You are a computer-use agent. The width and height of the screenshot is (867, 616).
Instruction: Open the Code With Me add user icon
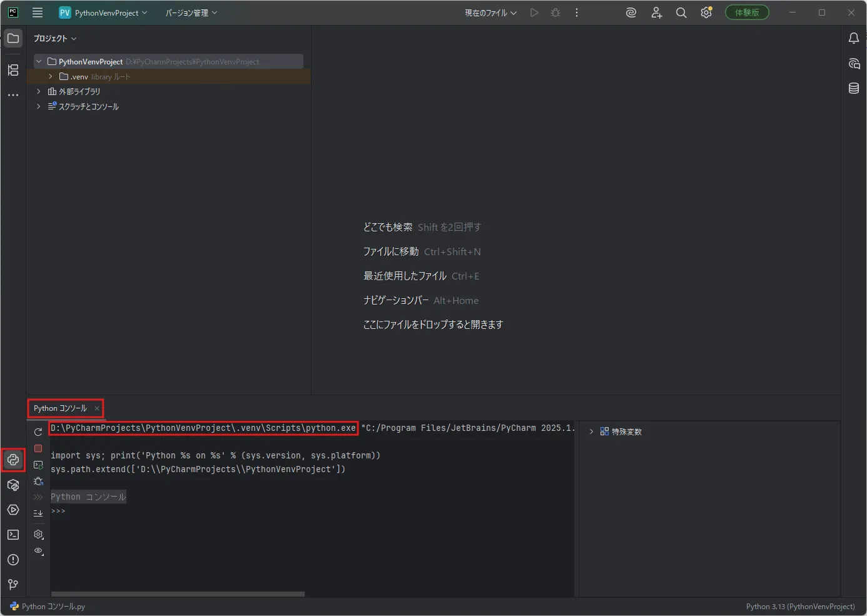(x=656, y=13)
